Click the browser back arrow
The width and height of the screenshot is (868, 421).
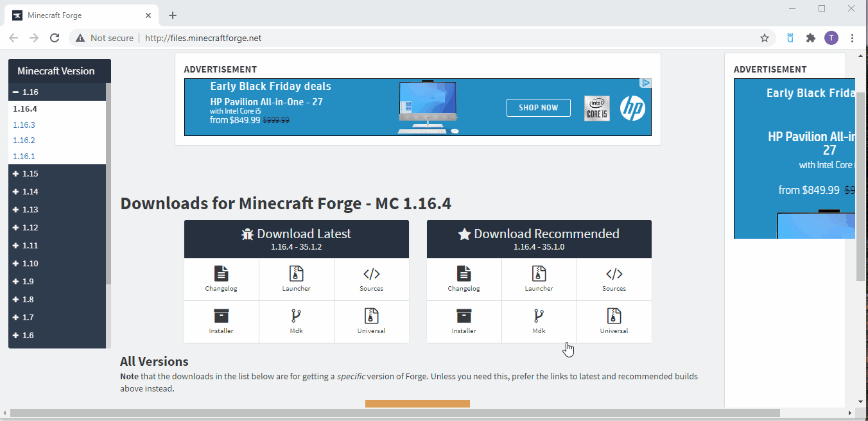(13, 38)
